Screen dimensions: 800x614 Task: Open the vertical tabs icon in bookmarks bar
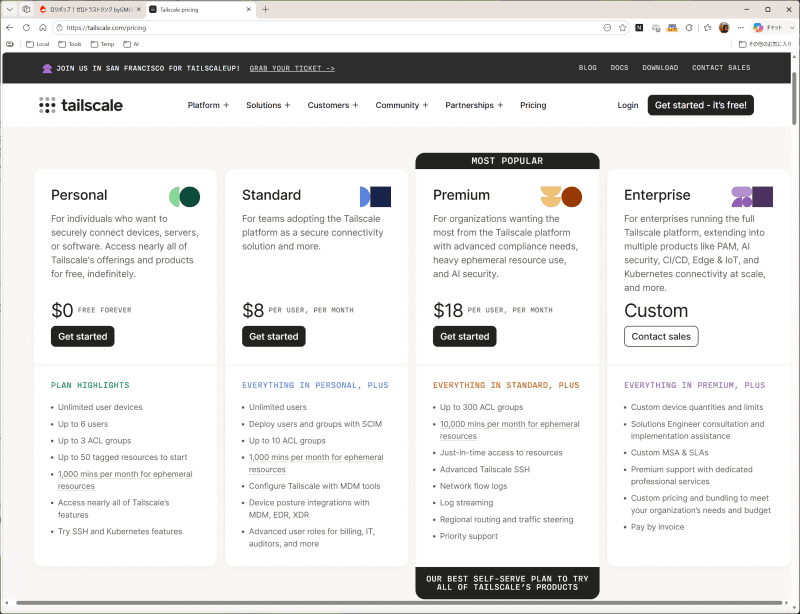10,44
